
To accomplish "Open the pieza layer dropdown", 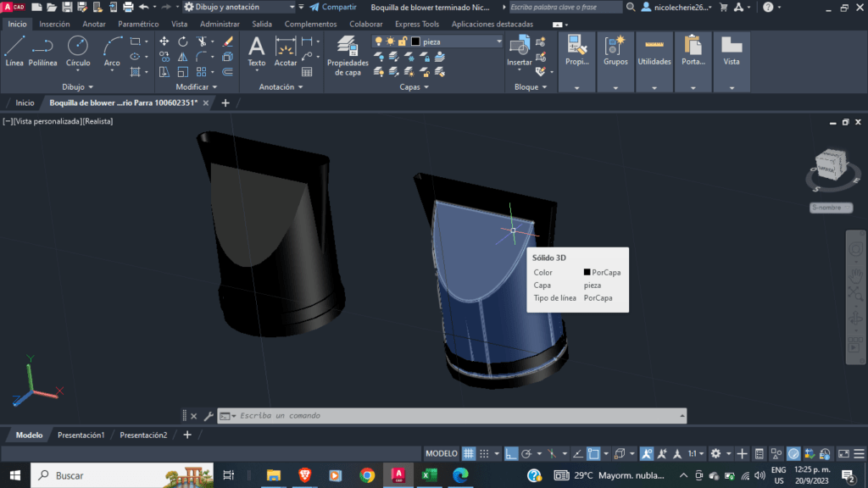I will tap(498, 42).
